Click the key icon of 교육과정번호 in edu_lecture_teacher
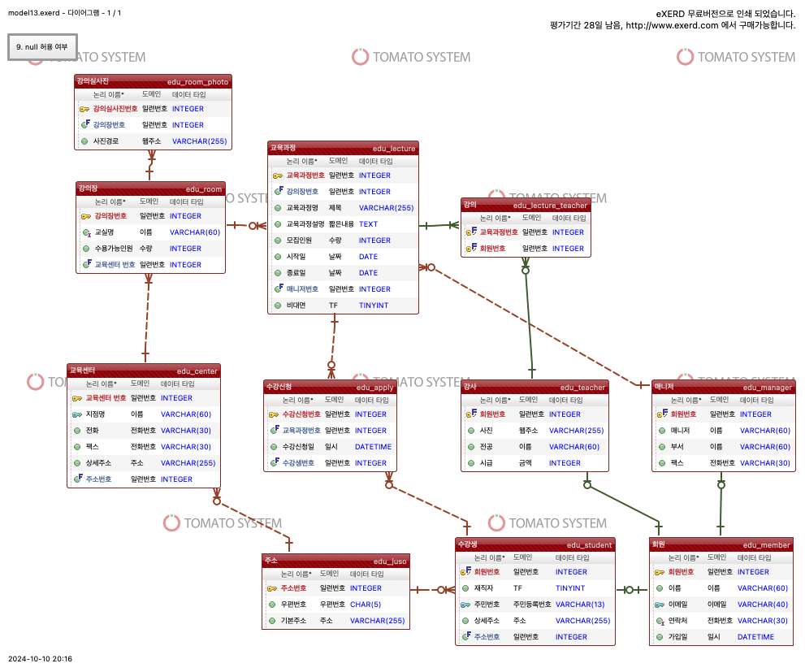This screenshot has height=672, width=805. point(471,232)
